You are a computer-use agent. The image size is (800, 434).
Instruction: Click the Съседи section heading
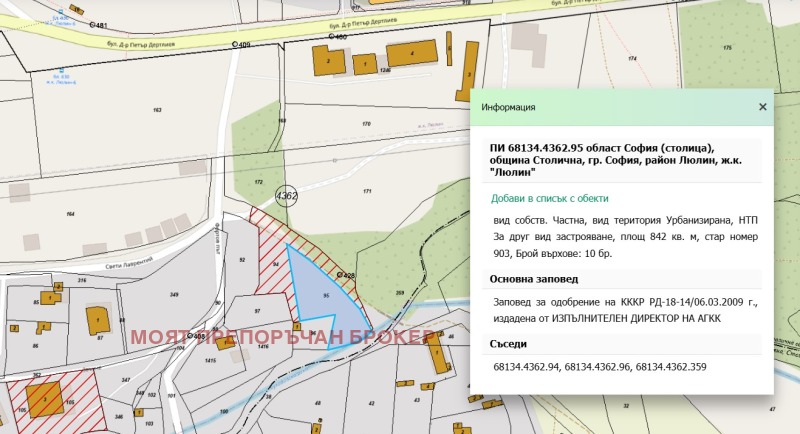pos(508,344)
